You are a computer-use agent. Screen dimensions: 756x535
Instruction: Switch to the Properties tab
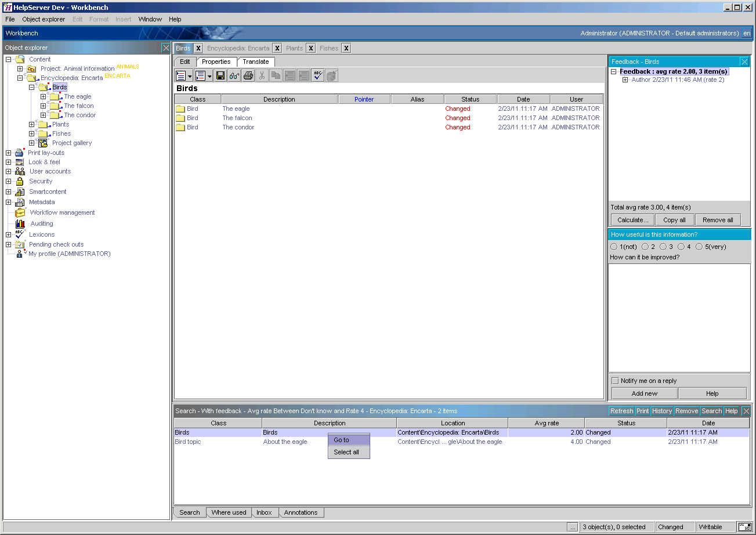coord(216,62)
